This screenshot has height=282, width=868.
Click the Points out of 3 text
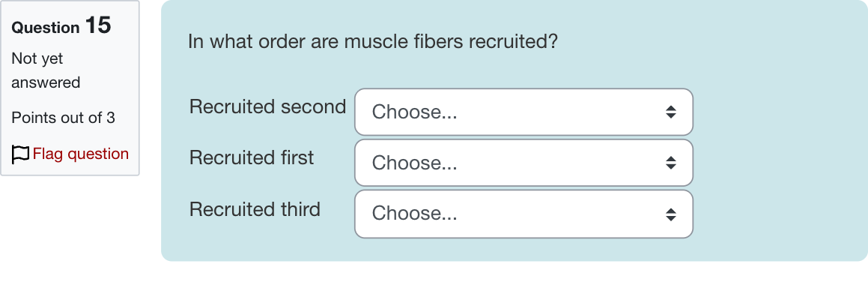coord(64,118)
